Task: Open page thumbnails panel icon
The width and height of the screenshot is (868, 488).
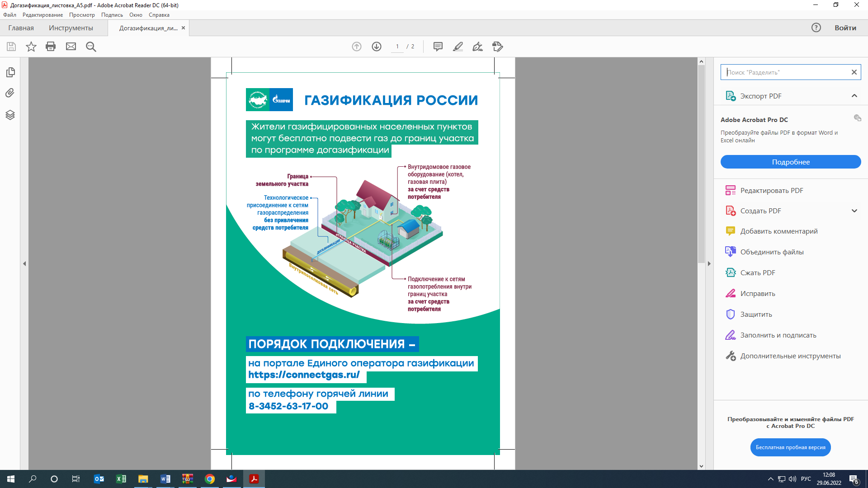Action: 10,72
